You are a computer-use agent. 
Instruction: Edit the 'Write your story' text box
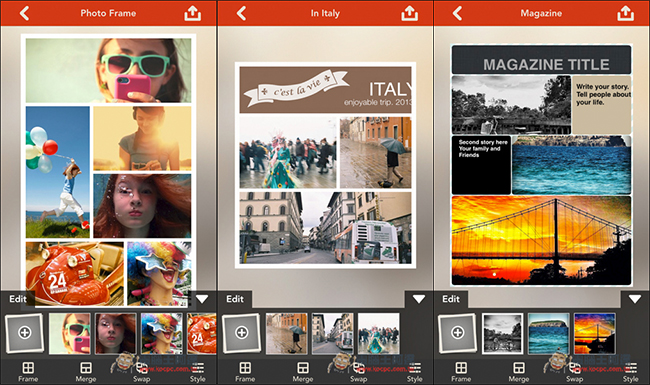tap(601, 105)
